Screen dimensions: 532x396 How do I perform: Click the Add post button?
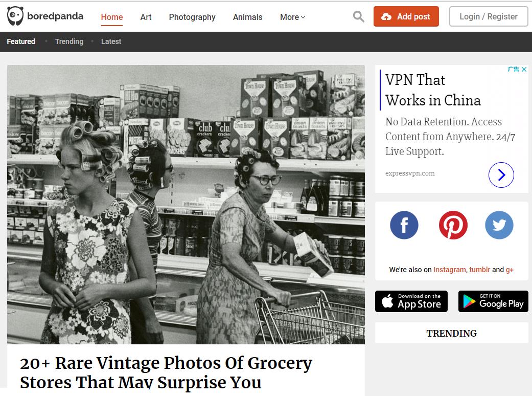[x=406, y=16]
